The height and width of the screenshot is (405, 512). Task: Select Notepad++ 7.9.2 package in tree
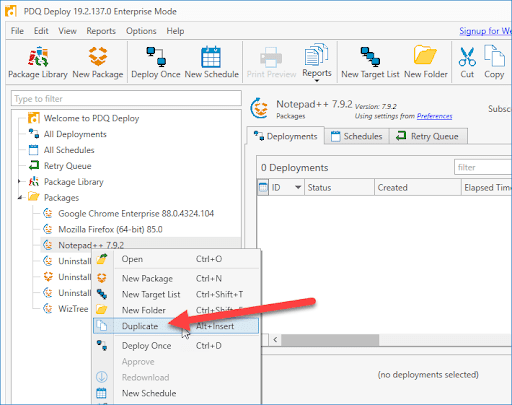click(x=91, y=245)
